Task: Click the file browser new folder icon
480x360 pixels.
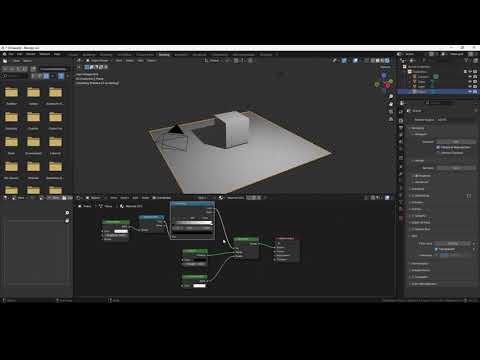Action: [x=33, y=69]
